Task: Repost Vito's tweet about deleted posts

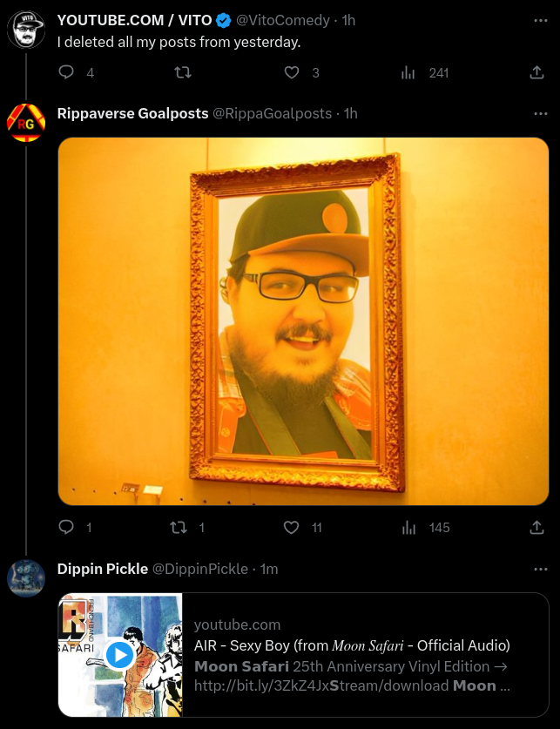Action: pos(183,72)
